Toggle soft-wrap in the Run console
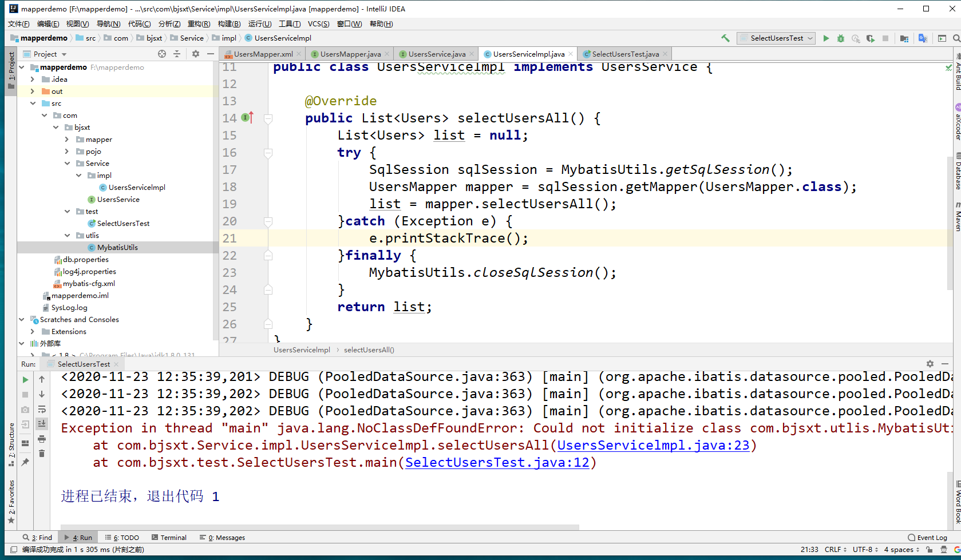The image size is (961, 560). pos(42,409)
